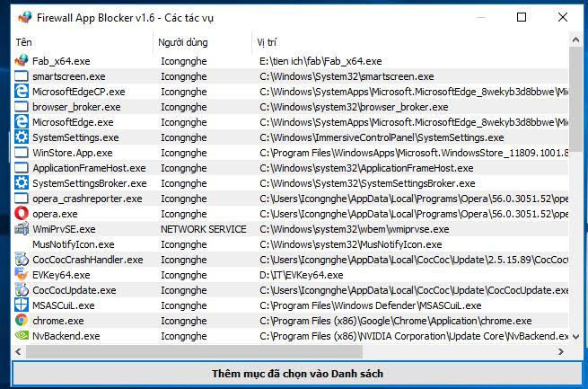Click the SystemSettingsBroker.exe gear icon
Image resolution: width=588 pixels, height=389 pixels.
pos(22,183)
